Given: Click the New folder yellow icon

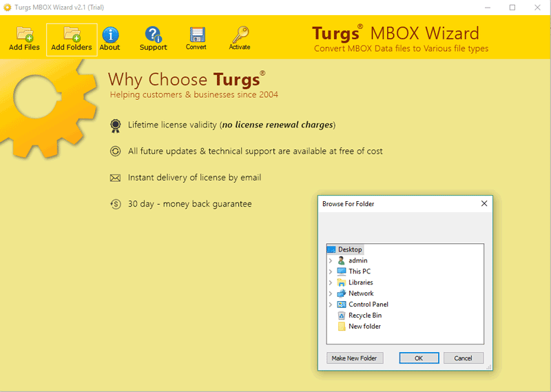Looking at the screenshot, I should tap(341, 327).
